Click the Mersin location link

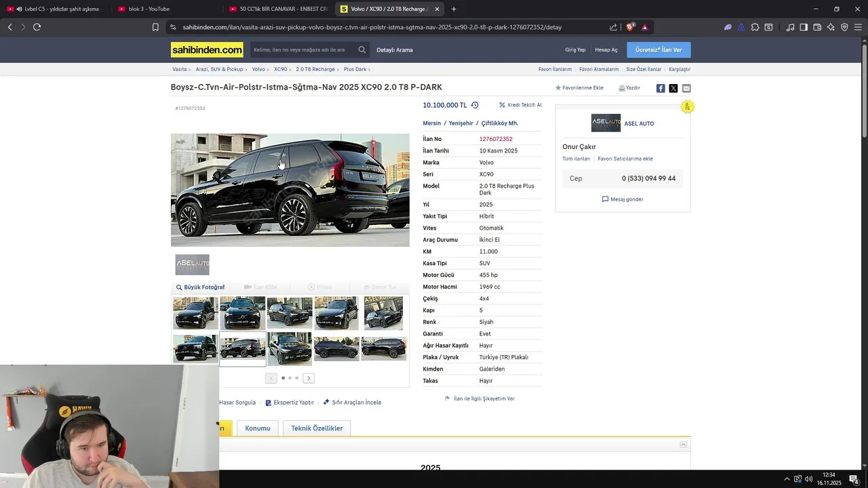pos(432,123)
